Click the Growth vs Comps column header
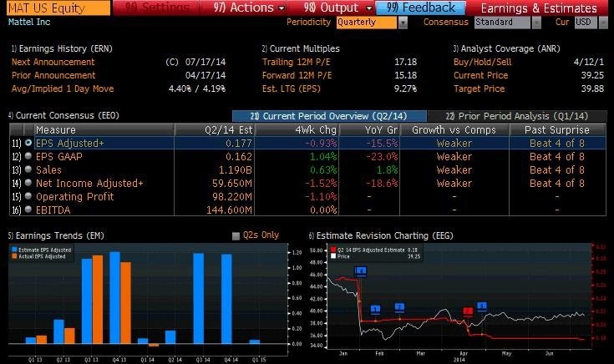This screenshot has height=364, width=614. 454,130
